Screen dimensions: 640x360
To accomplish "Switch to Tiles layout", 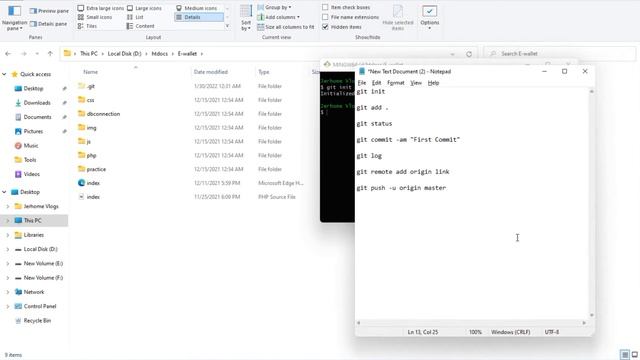I will click(x=87, y=26).
